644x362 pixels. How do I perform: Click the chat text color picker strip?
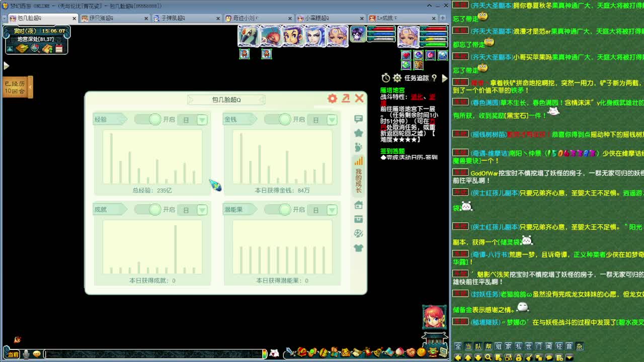coord(265,354)
